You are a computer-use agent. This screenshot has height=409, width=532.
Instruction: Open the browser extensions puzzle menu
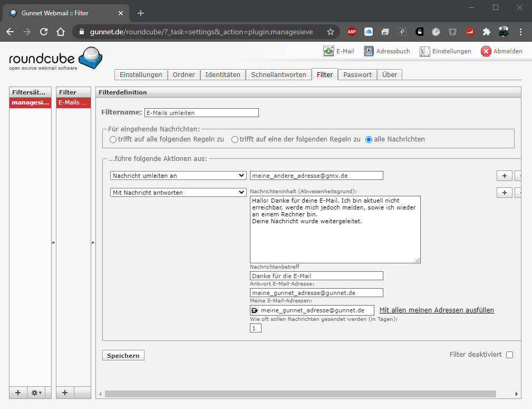tap(487, 32)
